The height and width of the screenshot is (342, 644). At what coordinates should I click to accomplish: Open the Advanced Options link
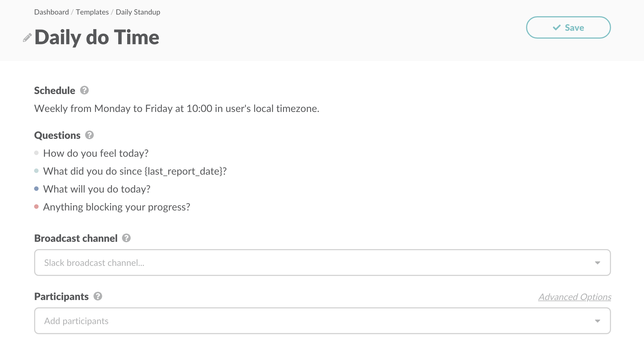575,297
